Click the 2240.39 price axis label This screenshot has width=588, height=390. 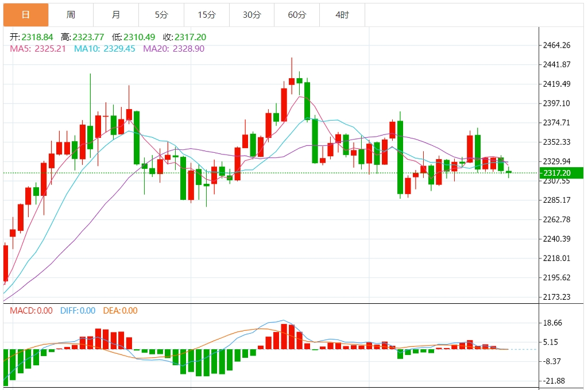tap(556, 239)
